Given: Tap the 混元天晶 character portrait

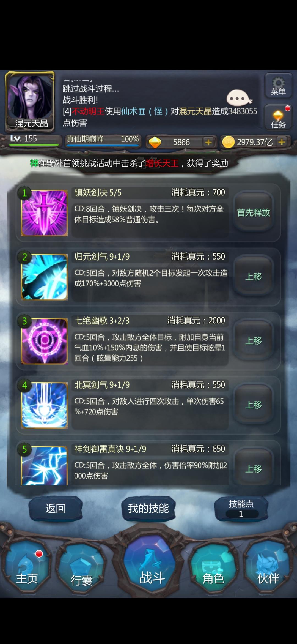Looking at the screenshot, I should [30, 101].
